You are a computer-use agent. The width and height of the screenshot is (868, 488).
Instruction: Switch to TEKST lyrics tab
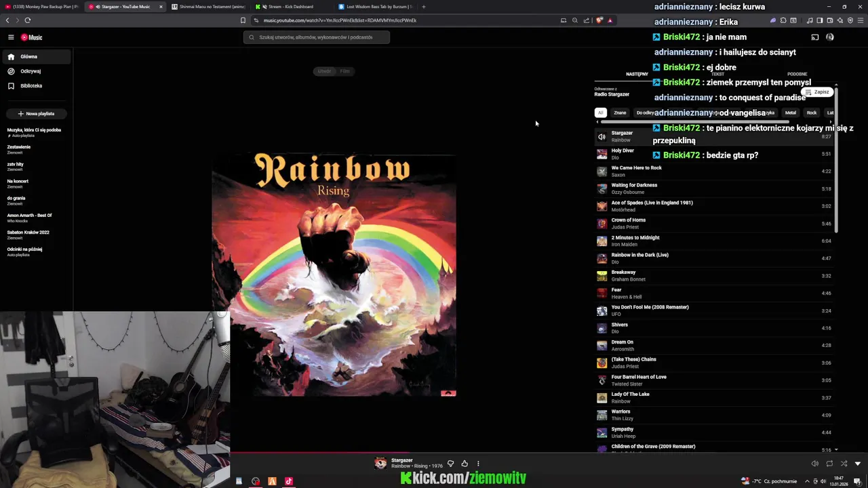click(717, 74)
